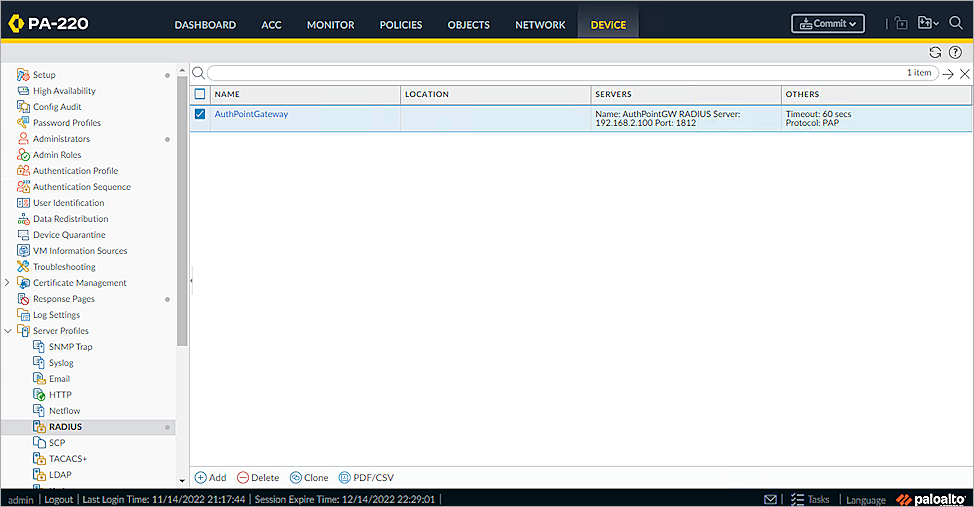Select the Email server profile
Viewport: 974px width, 507px height.
click(x=59, y=379)
